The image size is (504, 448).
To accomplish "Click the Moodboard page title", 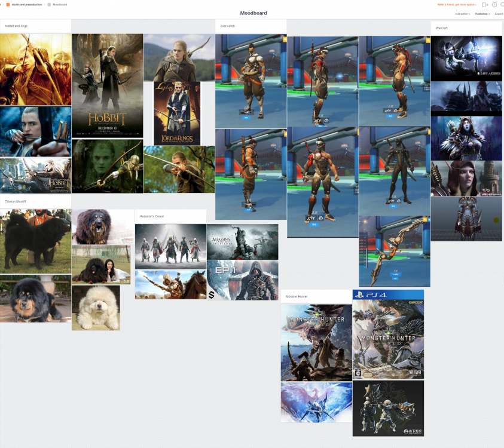I will coord(253,13).
